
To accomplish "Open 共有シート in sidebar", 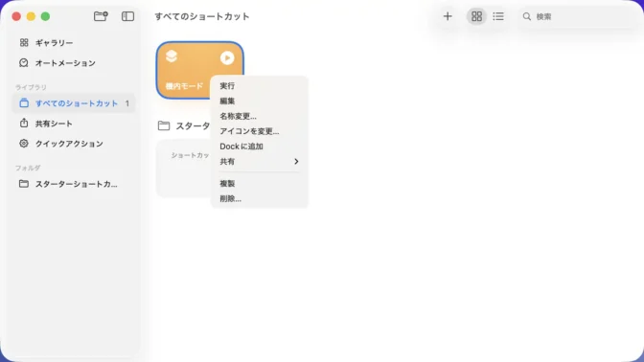I will [x=74, y=124].
